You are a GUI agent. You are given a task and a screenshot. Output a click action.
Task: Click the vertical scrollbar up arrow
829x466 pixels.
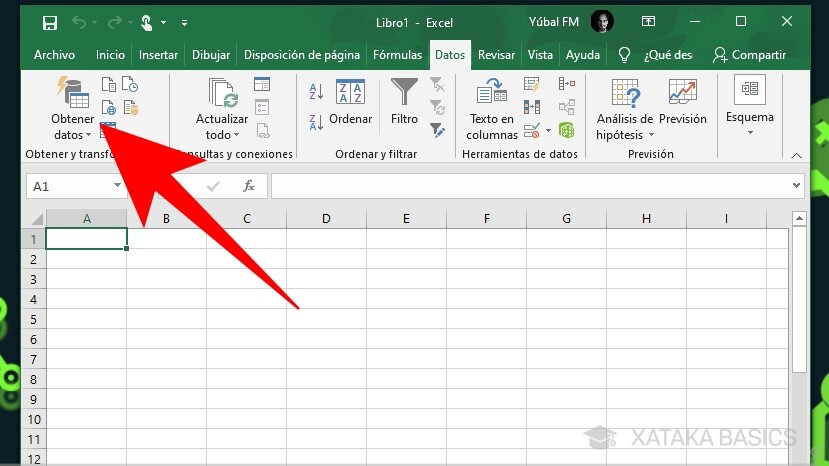(x=799, y=218)
